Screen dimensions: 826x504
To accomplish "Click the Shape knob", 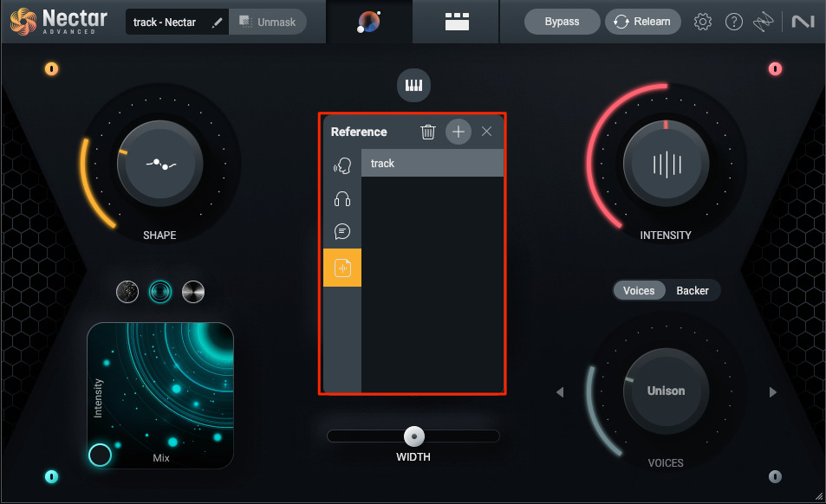I will [160, 164].
